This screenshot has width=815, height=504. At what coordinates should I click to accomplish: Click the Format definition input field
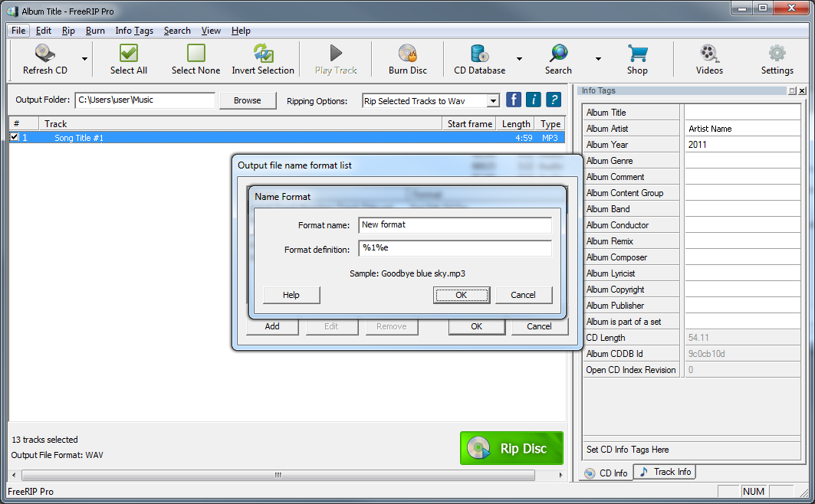(x=455, y=248)
